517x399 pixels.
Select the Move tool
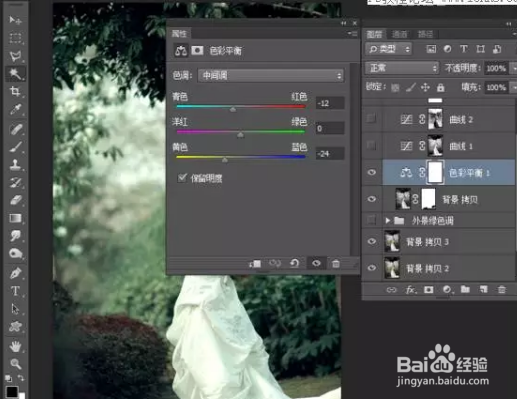click(x=15, y=20)
